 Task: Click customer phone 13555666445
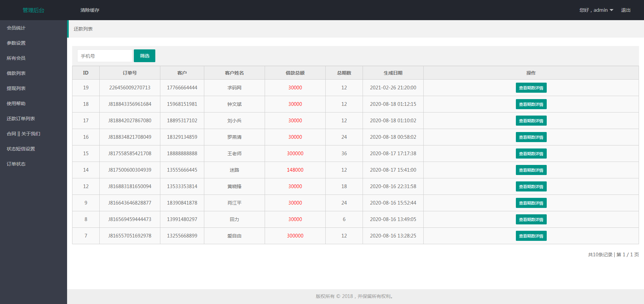[x=182, y=170]
